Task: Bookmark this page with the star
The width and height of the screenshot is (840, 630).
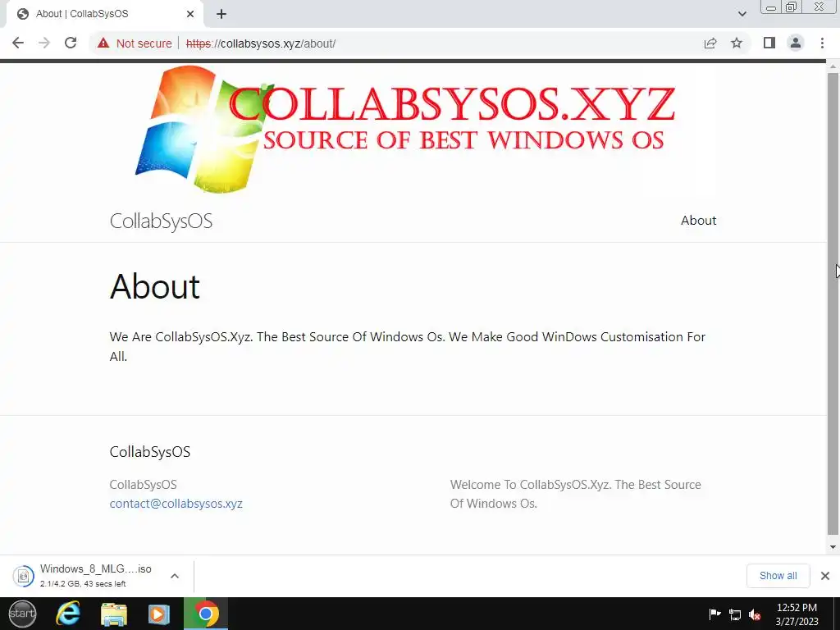Action: pyautogui.click(x=737, y=43)
